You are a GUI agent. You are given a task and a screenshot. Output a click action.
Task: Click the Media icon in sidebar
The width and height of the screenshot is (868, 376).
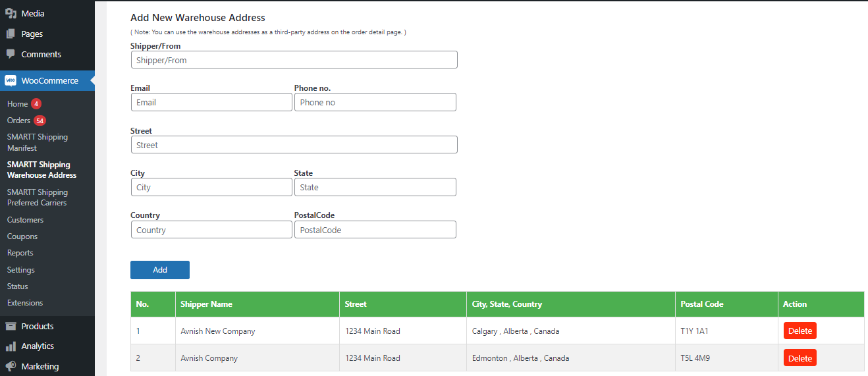(11, 13)
